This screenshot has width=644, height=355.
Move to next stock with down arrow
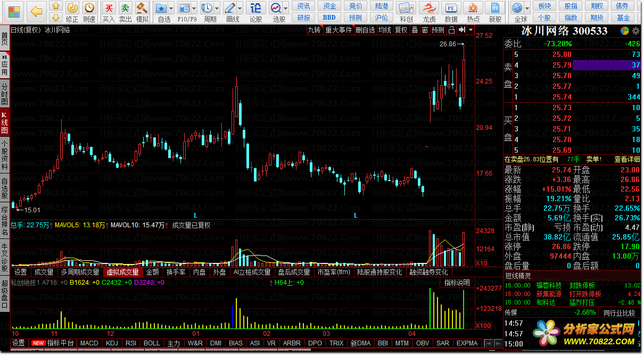pos(56,18)
